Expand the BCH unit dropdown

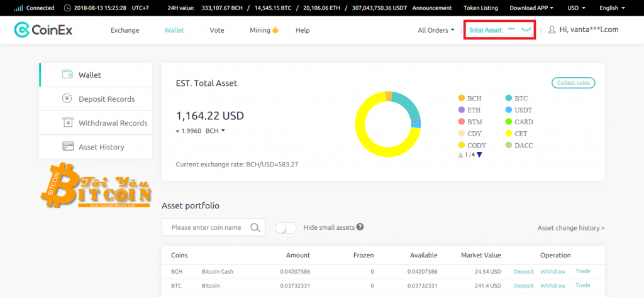(215, 131)
